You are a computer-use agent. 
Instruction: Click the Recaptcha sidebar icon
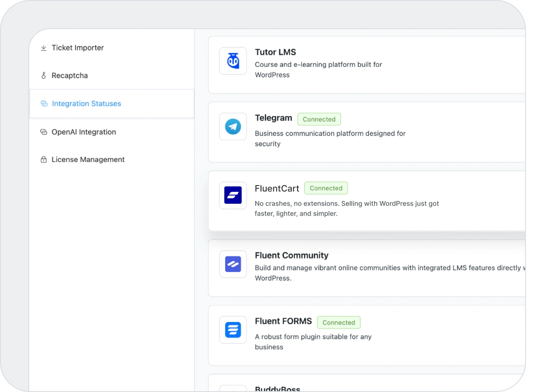(x=44, y=75)
